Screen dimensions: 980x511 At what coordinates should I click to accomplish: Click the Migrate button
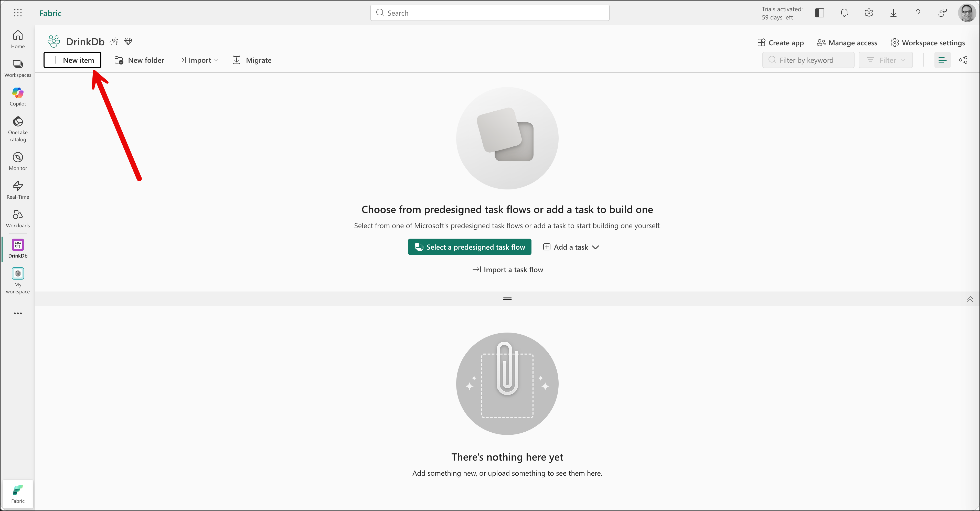(x=252, y=60)
